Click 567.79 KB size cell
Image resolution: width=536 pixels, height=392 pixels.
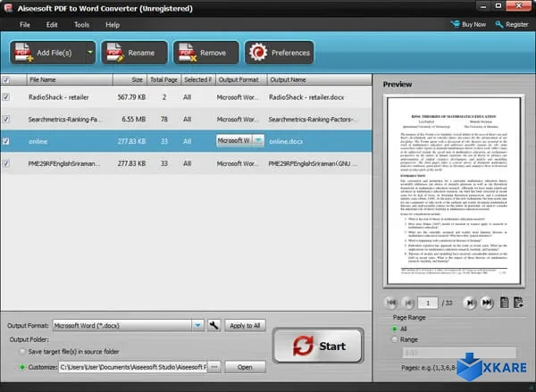coord(131,97)
